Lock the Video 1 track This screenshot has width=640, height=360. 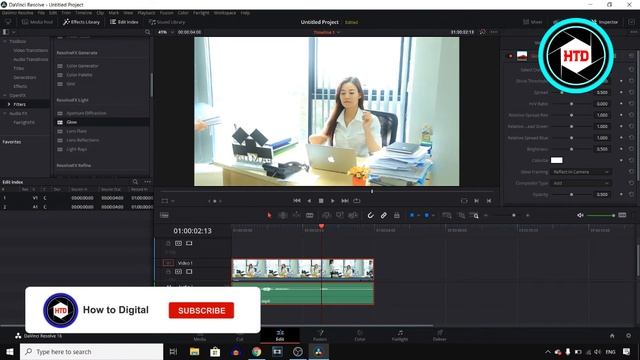[x=168, y=271]
